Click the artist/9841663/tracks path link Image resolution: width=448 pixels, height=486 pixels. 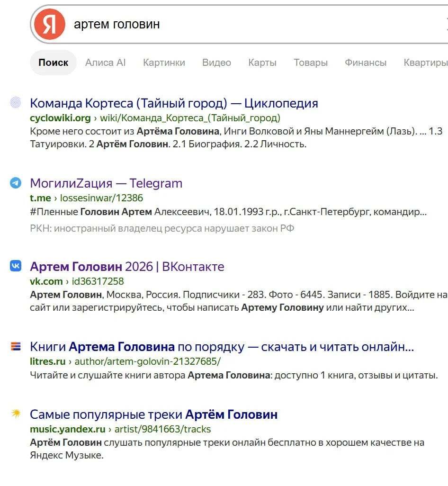click(162, 429)
